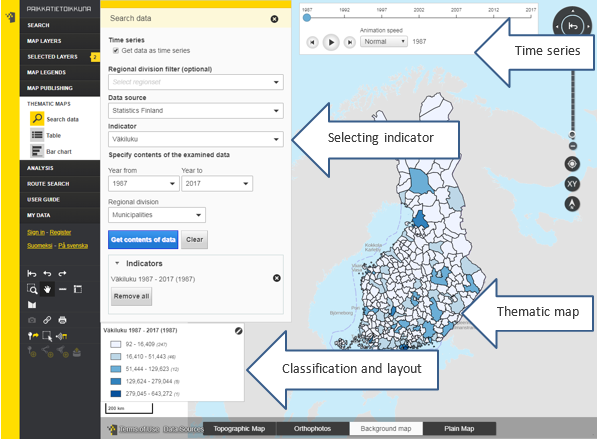Image resolution: width=598 pixels, height=440 pixels.
Task: Select the measure line tool
Action: (x=63, y=289)
